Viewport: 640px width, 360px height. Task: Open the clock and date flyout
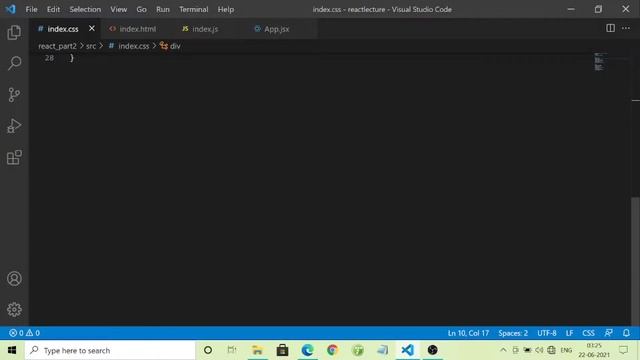pyautogui.click(x=594, y=350)
